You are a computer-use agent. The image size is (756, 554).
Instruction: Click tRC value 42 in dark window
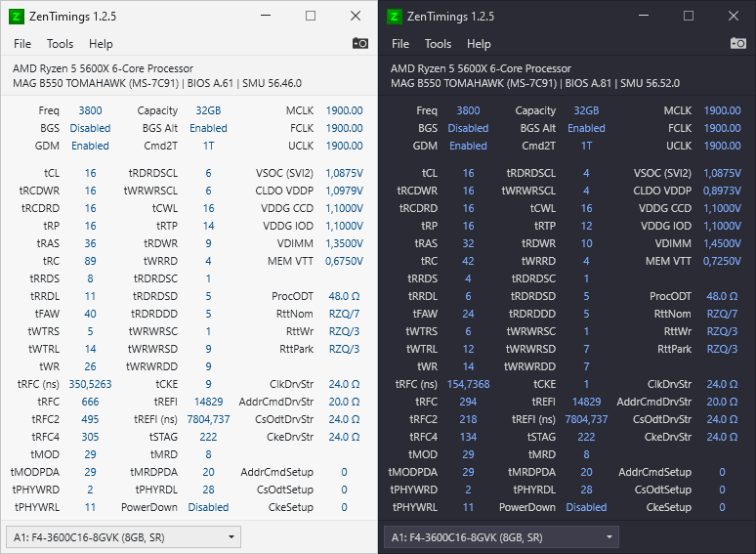click(x=468, y=261)
